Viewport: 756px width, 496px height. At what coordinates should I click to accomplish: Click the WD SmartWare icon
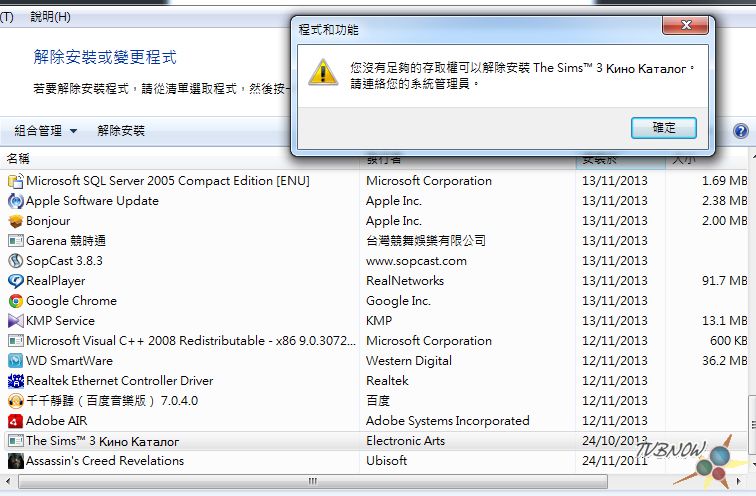coord(15,361)
